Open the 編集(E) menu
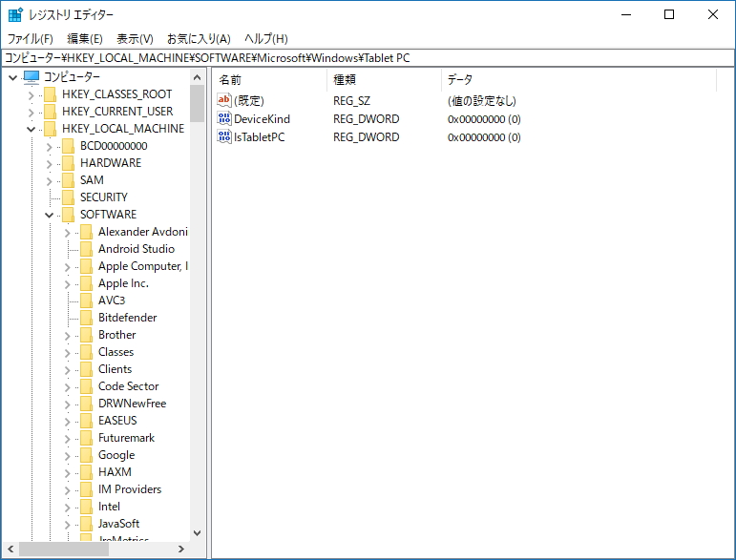The width and height of the screenshot is (736, 560). click(85, 38)
